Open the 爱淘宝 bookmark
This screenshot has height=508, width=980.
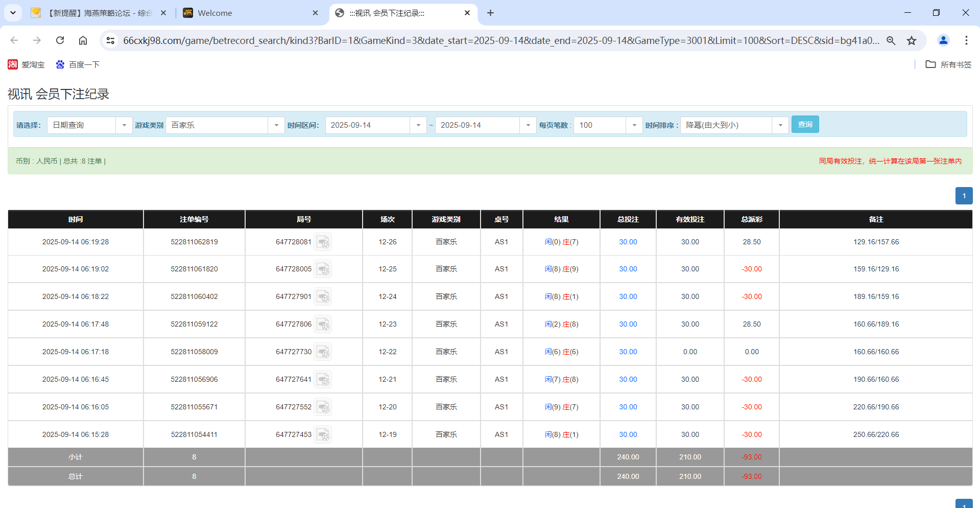pos(27,64)
